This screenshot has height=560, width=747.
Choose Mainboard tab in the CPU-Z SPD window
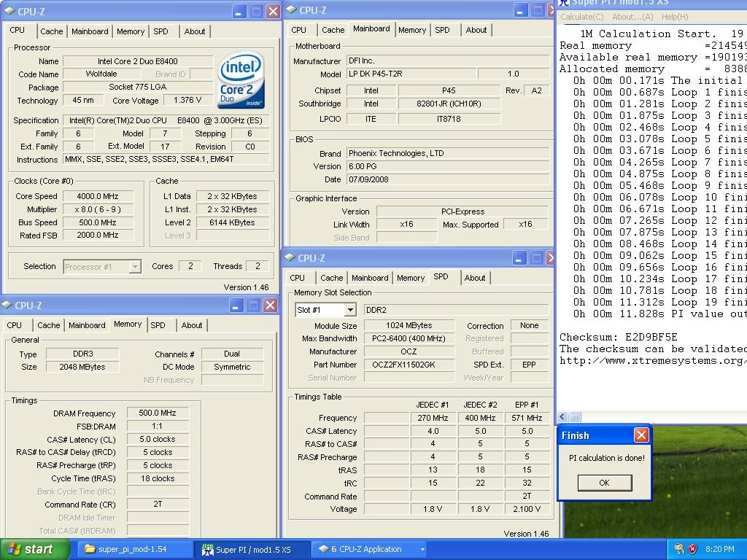point(370,278)
